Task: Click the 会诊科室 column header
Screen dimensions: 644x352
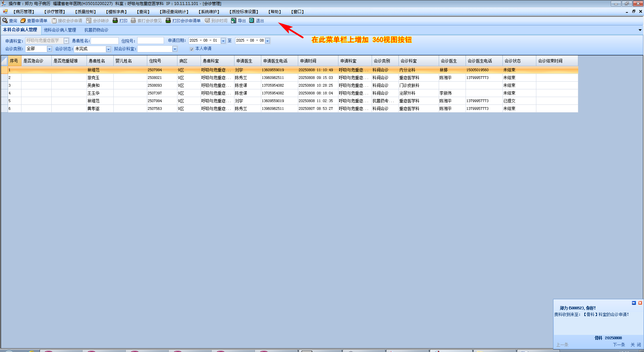Action: [419, 61]
